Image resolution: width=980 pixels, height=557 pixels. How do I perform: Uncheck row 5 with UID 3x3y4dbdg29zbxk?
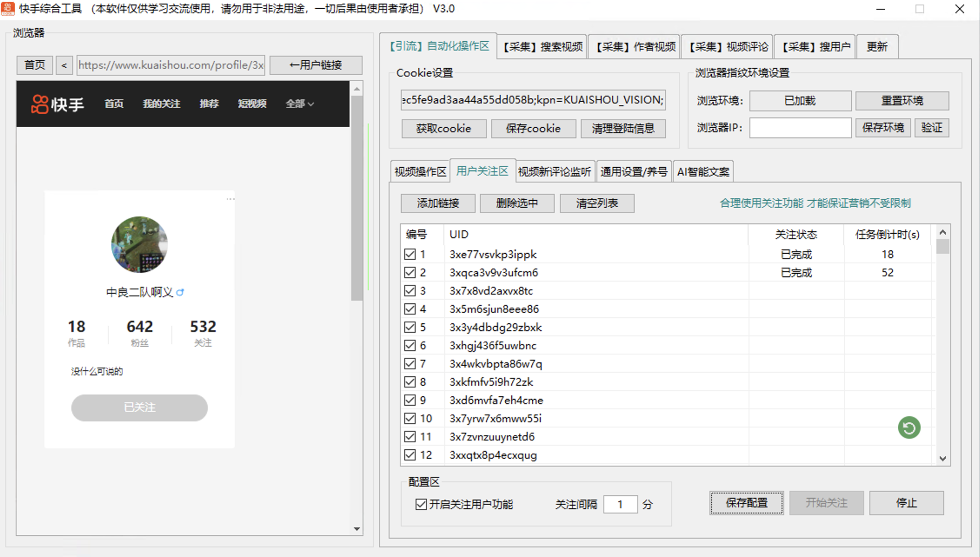pyautogui.click(x=410, y=327)
